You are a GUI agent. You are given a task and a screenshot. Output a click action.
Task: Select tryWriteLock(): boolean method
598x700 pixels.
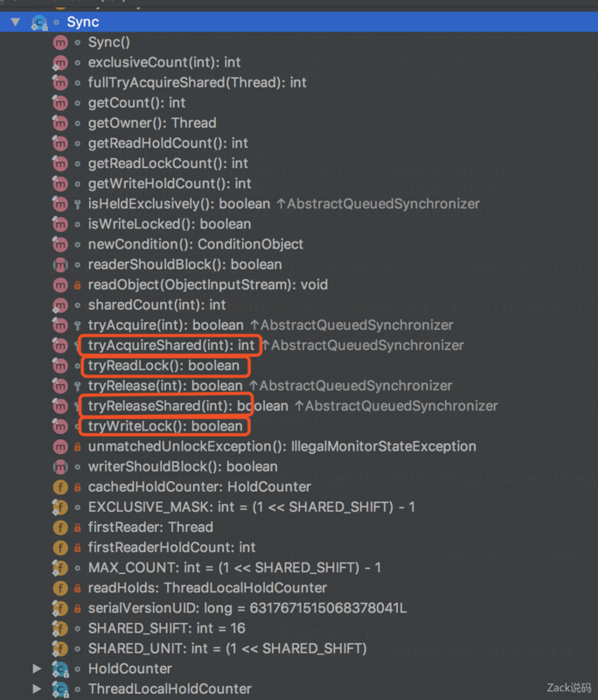point(165,426)
